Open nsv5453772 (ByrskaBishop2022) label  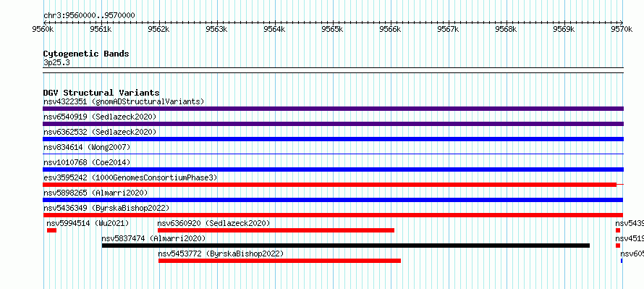(221, 254)
